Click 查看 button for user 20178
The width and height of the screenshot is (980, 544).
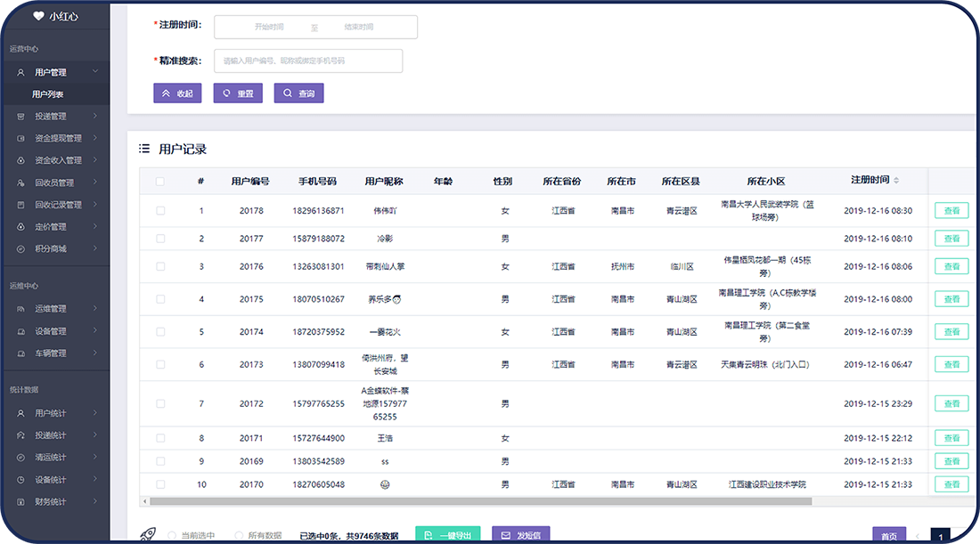pos(951,210)
